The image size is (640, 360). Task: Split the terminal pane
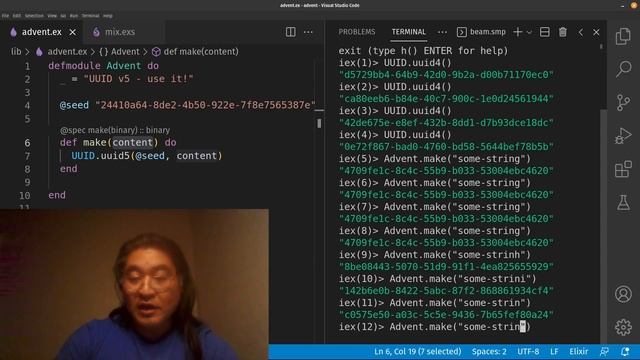coord(544,32)
